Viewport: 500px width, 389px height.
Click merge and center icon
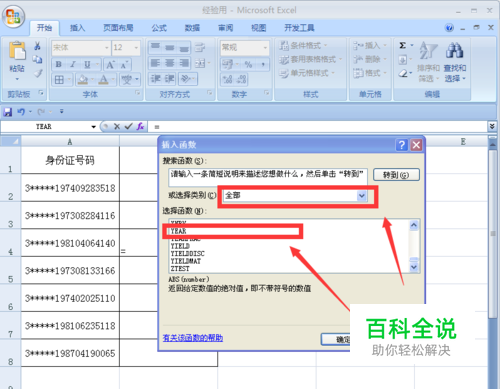tap(200, 63)
